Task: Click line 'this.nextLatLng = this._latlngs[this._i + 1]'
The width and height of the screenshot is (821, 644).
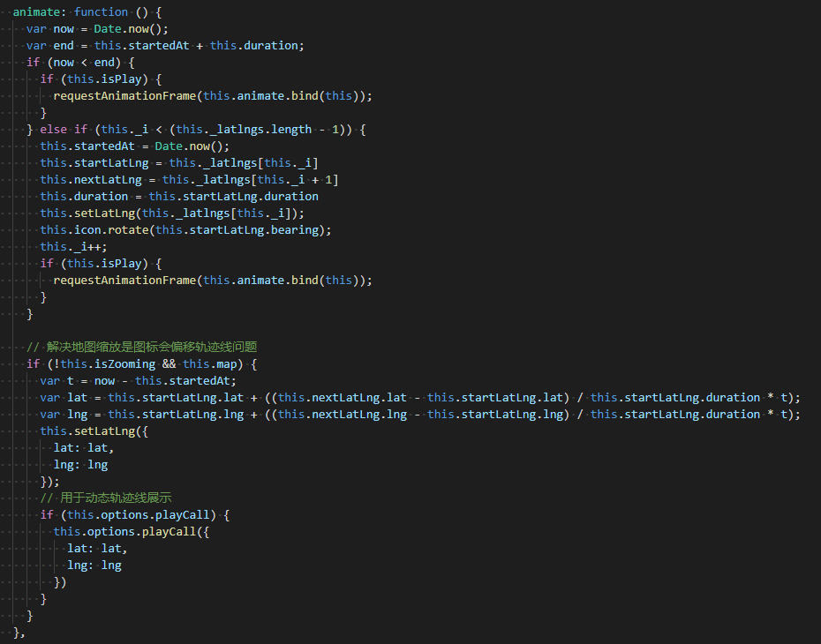Action: pos(189,179)
